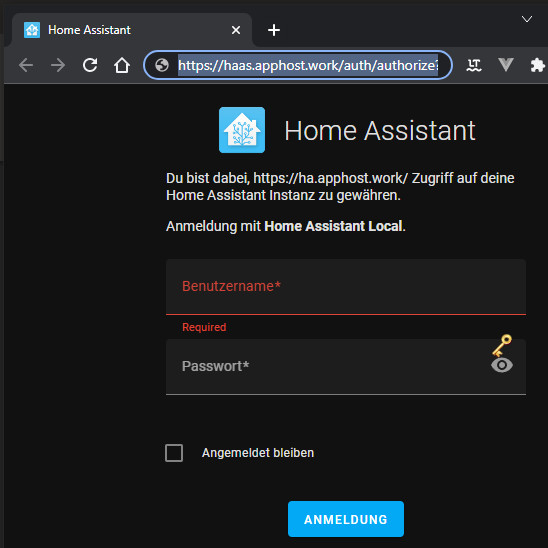Focus the Benutzername input field
The height and width of the screenshot is (548, 548).
click(x=346, y=287)
